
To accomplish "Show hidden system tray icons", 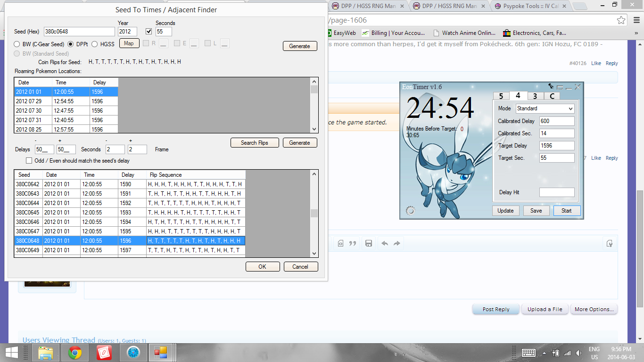I will [545, 353].
